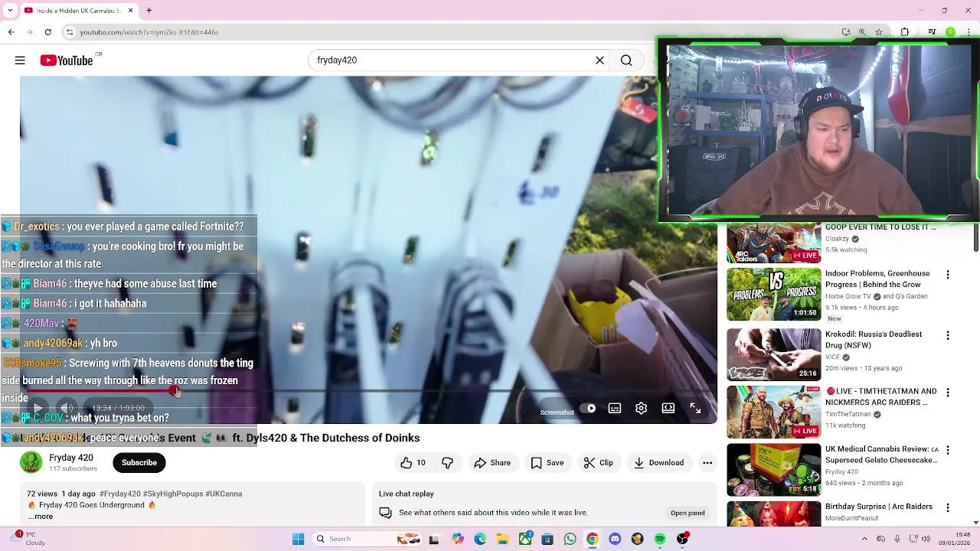Open the Krokodil video thumbnail
The image size is (980, 551).
[x=773, y=354]
